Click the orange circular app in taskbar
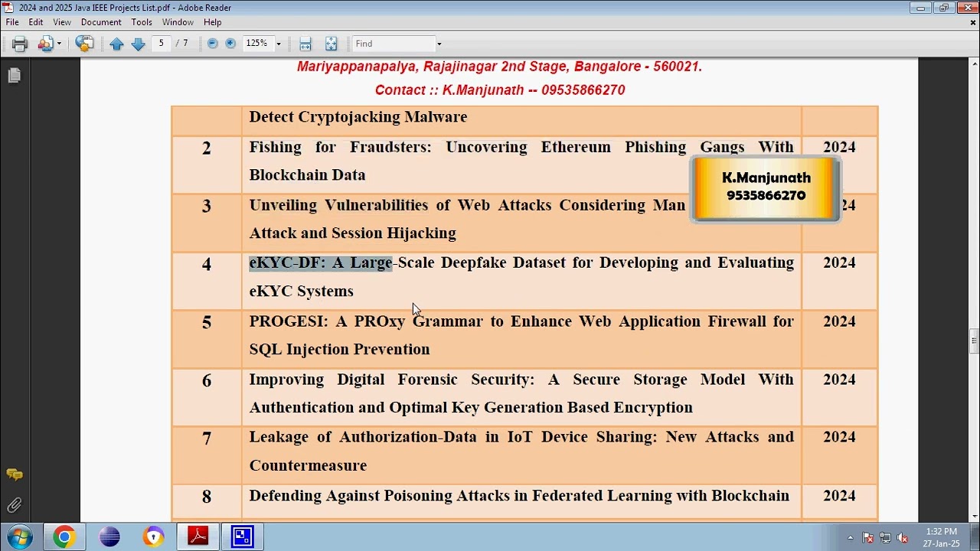This screenshot has height=551, width=980. [x=154, y=536]
